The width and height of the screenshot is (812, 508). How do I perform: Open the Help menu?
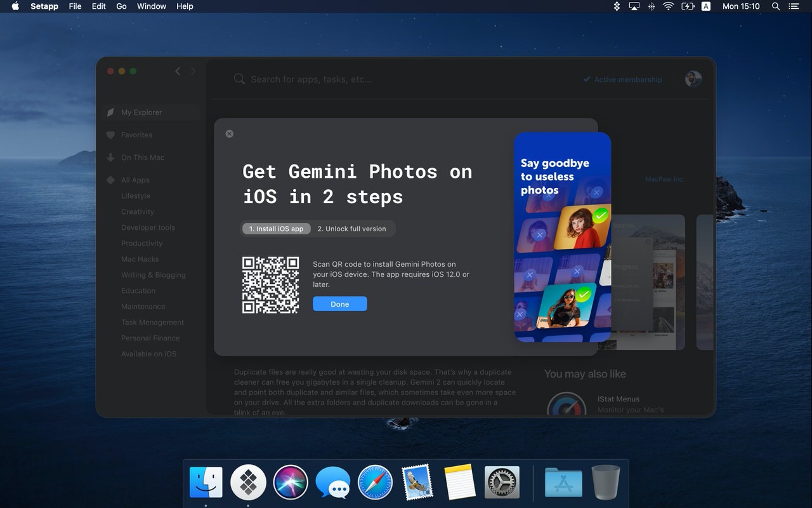pos(185,6)
